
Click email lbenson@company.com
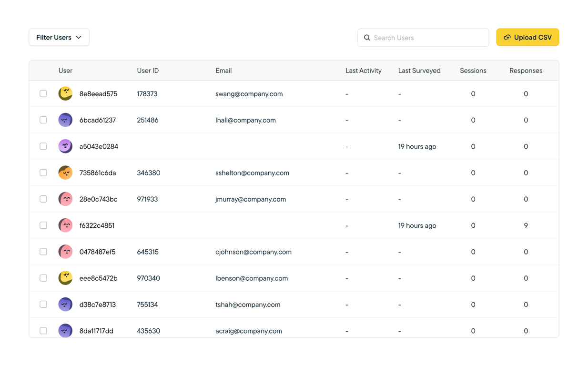[252, 278]
